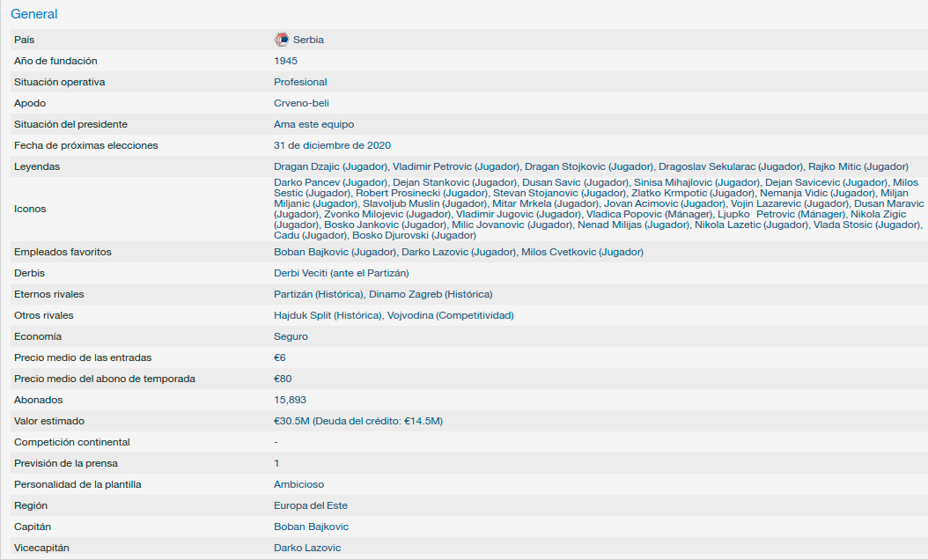Click Hajduk Split (Histórica) link
The image size is (928, 560).
(328, 315)
